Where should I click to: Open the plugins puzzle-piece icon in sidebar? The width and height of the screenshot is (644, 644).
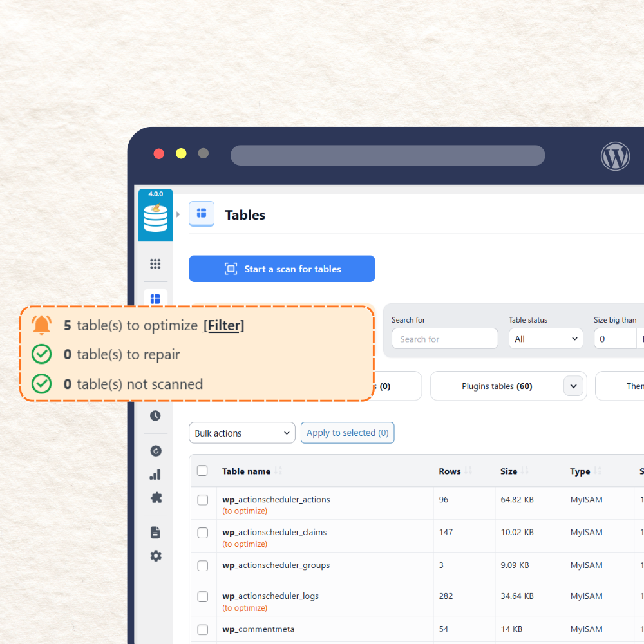(155, 497)
